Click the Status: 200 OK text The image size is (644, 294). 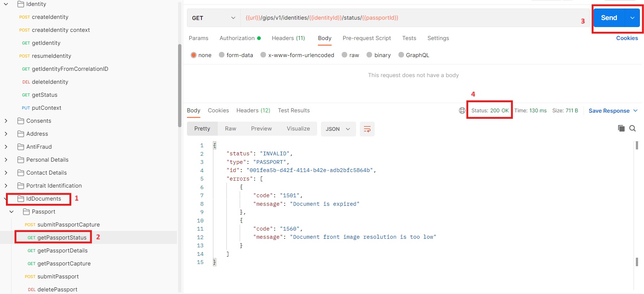pyautogui.click(x=490, y=110)
